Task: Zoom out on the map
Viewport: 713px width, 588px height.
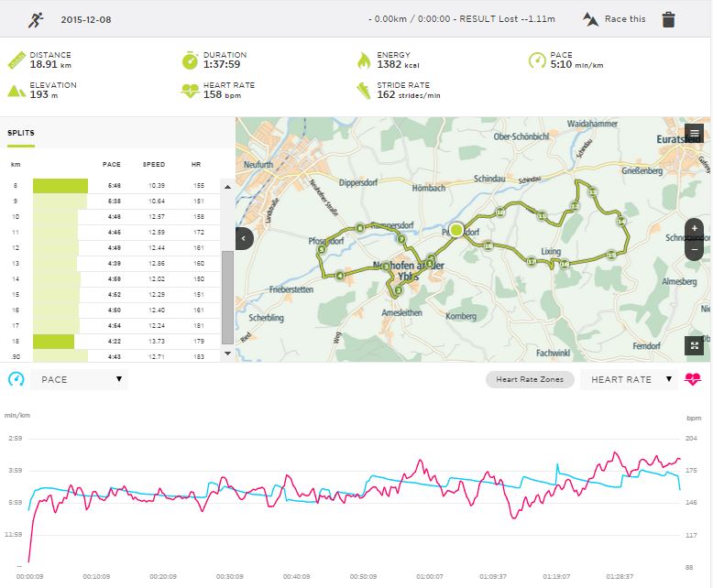Action: [694, 248]
